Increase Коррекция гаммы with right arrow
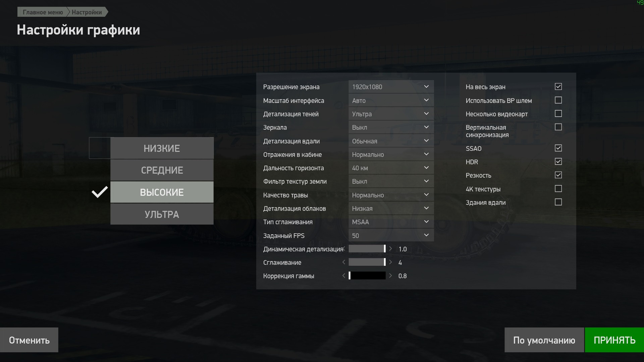Image resolution: width=644 pixels, height=362 pixels. click(x=390, y=276)
